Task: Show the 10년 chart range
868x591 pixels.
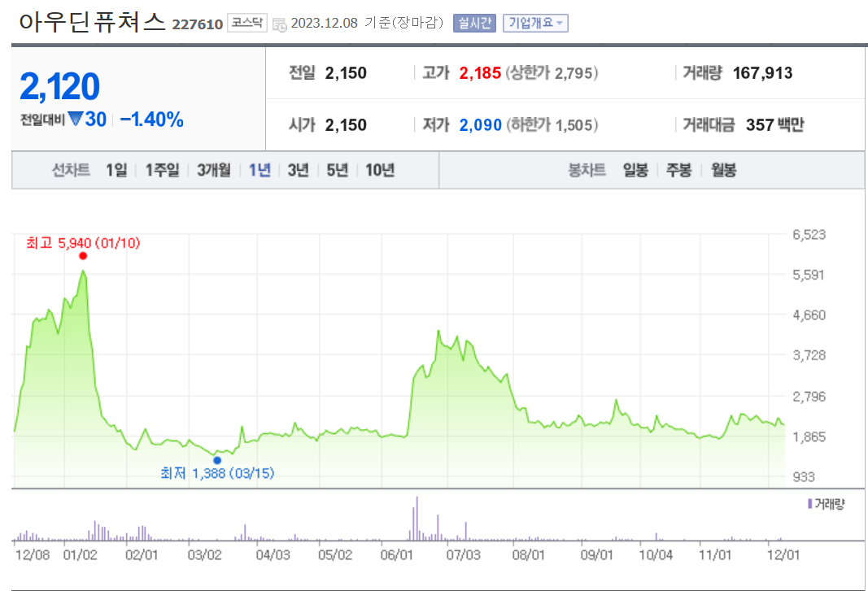Action: coord(380,170)
